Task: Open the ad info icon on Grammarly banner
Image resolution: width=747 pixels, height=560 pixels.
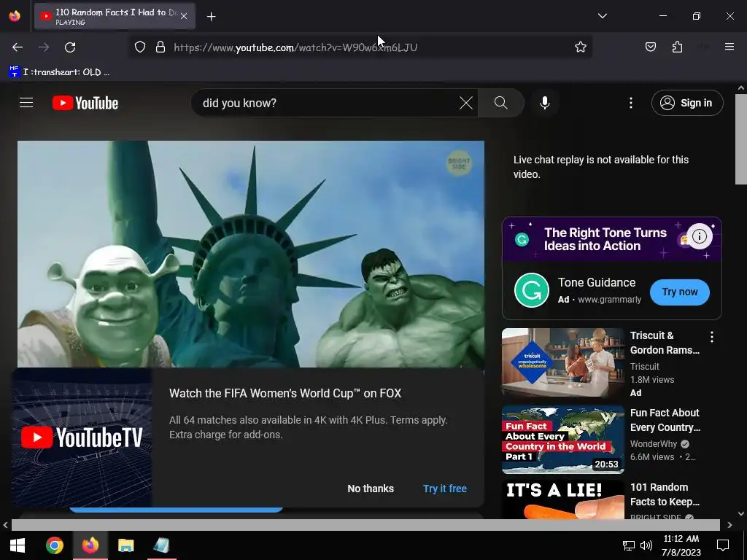Action: (699, 236)
